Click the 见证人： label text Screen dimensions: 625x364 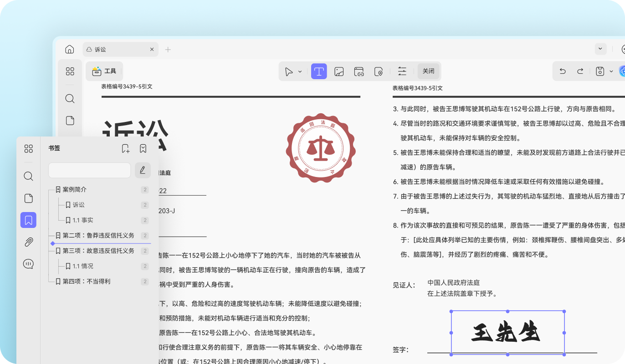click(404, 285)
